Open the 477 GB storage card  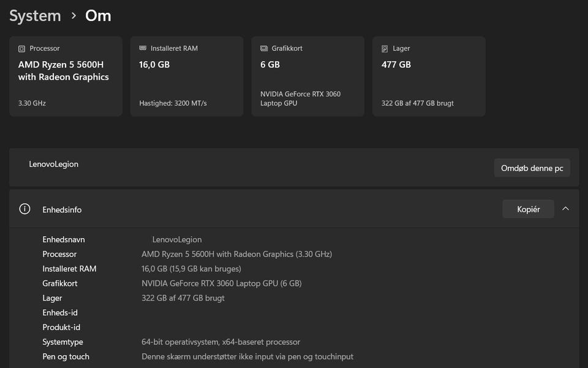pos(429,76)
